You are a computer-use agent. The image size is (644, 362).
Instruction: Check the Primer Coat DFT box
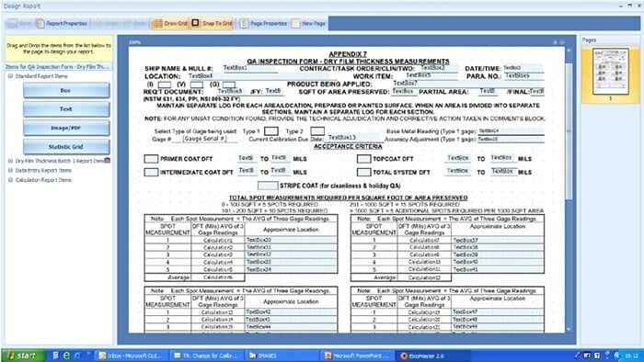[151, 159]
